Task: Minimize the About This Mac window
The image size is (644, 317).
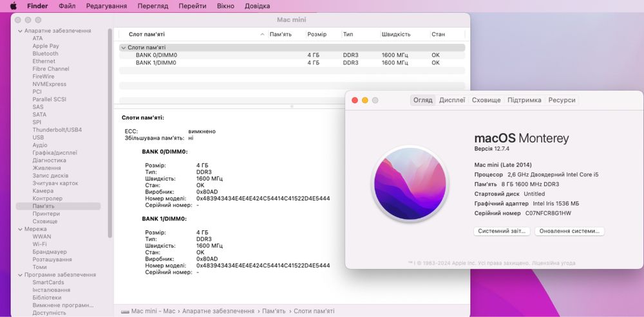Action: point(365,100)
